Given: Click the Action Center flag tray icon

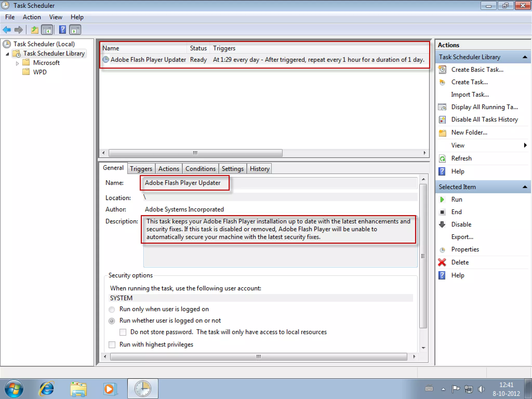Looking at the screenshot, I should point(456,389).
